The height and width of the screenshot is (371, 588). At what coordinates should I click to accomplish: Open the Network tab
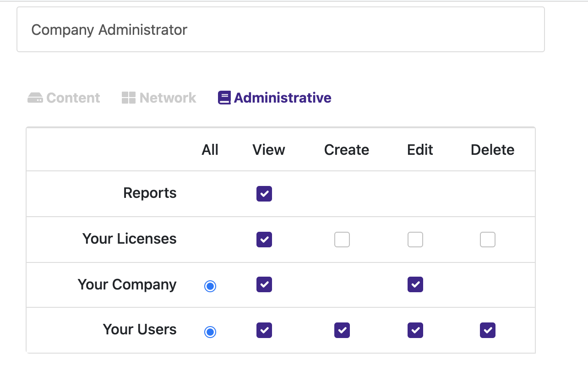(159, 98)
